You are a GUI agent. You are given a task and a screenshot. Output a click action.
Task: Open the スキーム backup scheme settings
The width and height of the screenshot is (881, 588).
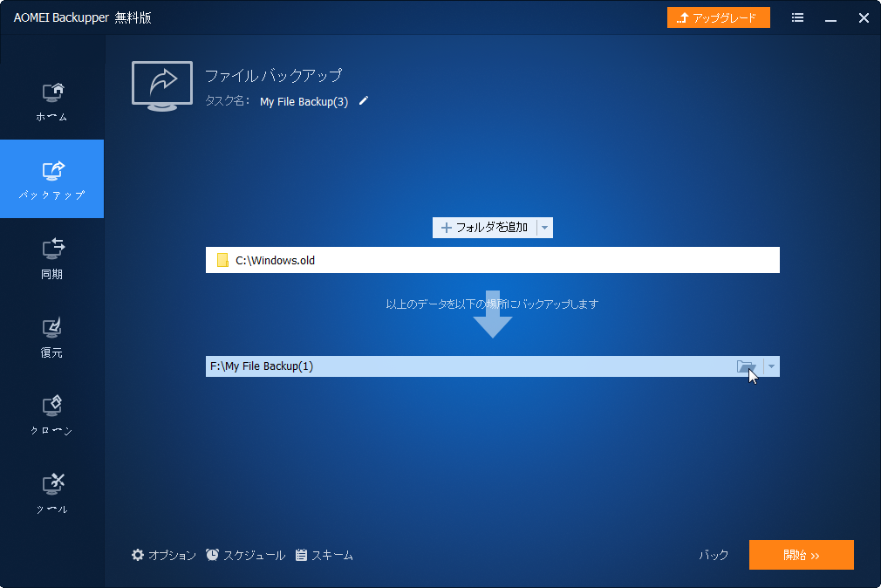point(324,555)
